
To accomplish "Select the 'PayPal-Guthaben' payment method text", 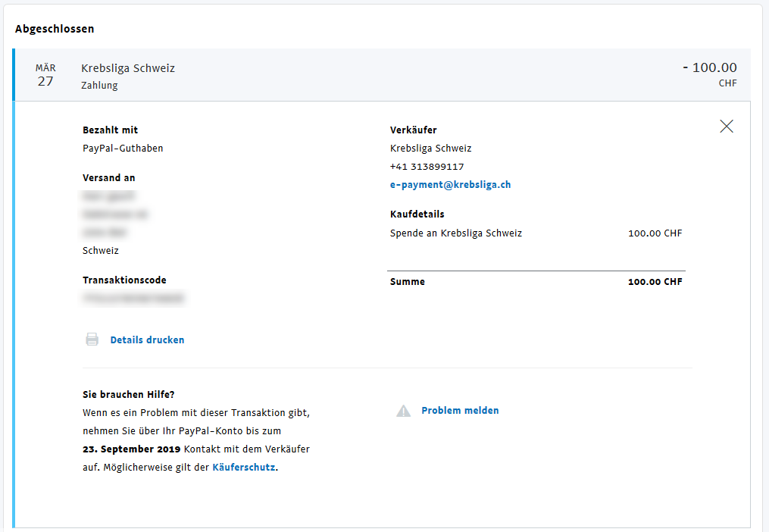I will (x=123, y=149).
